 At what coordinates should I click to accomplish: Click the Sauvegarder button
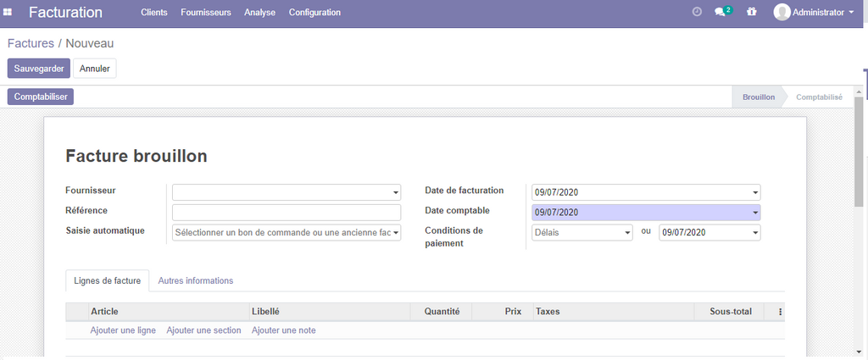click(39, 69)
